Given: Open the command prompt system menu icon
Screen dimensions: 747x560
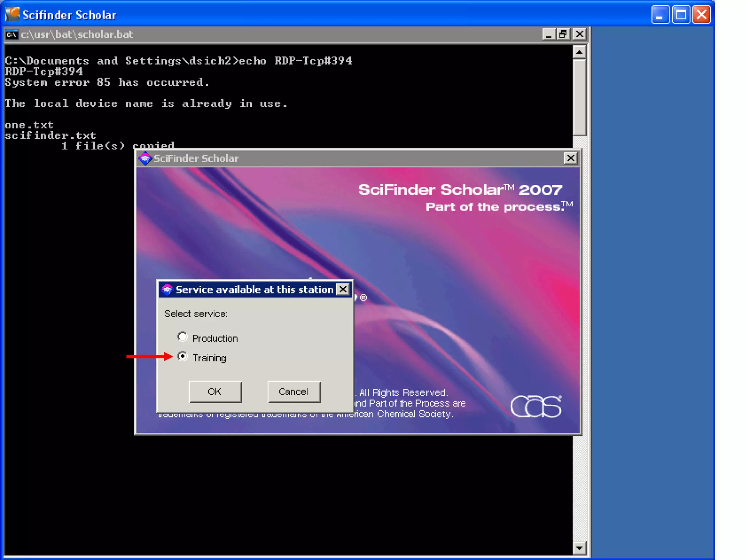Looking at the screenshot, I should coord(12,35).
